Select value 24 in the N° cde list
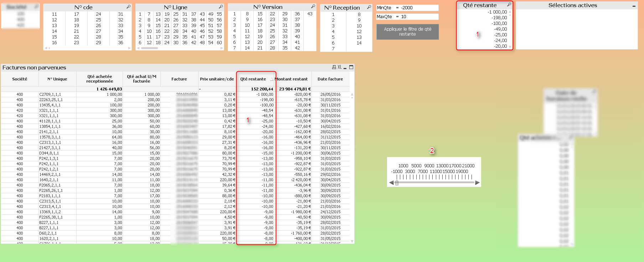 (99, 14)
